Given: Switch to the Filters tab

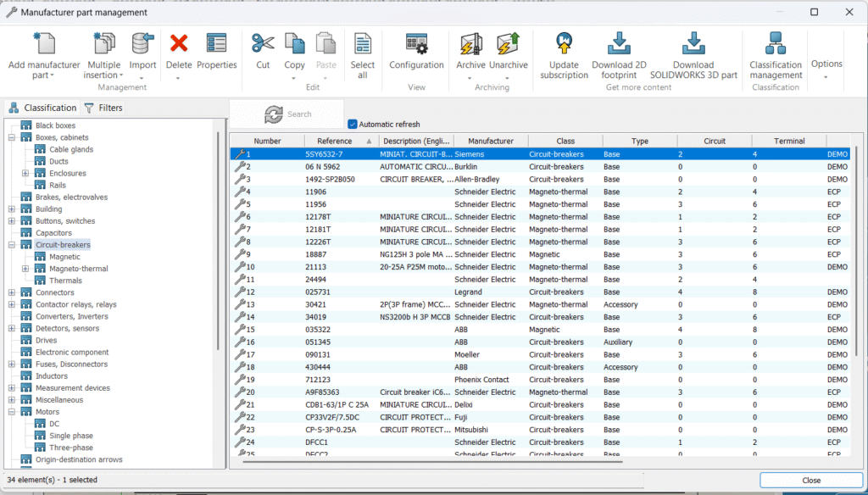Looking at the screenshot, I should [103, 108].
